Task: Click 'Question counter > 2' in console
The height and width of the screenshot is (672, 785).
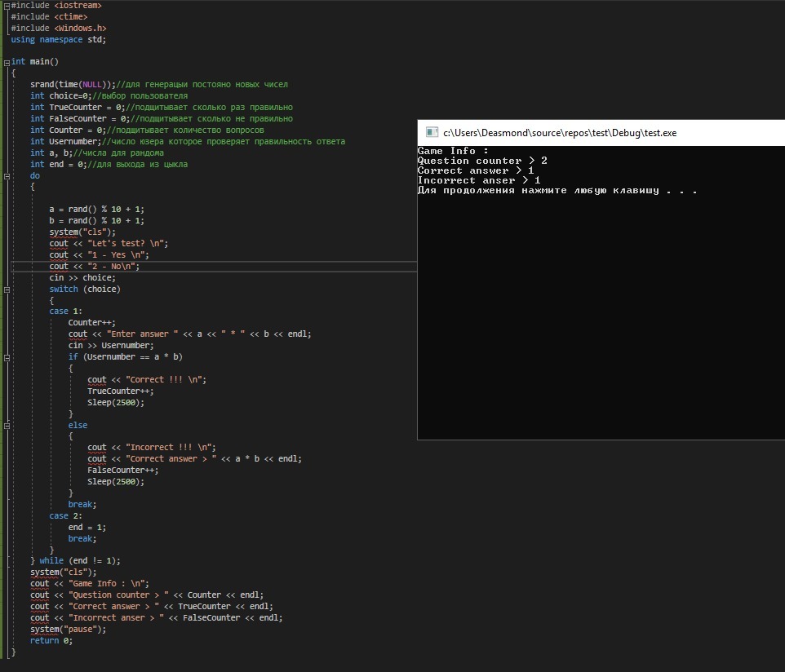Action: pyautogui.click(x=482, y=161)
